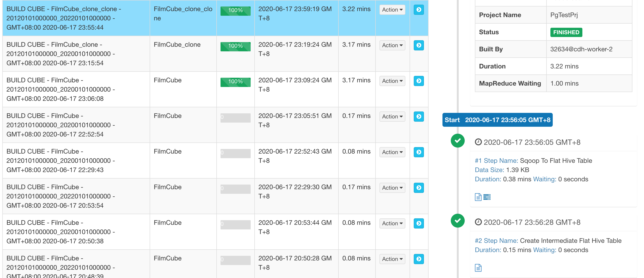The height and width of the screenshot is (278, 644).
Task: Open Action dropdown on FilmCube_clone row
Action: (x=392, y=45)
